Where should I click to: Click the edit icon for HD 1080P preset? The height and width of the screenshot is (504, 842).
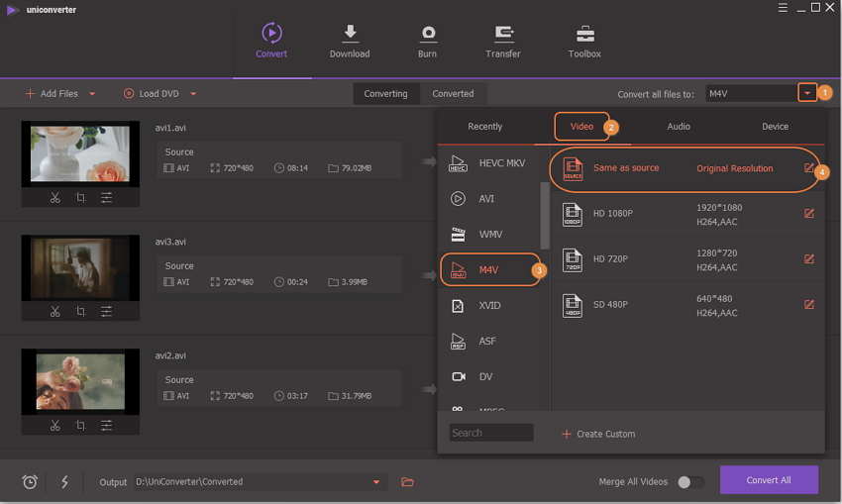pos(809,214)
